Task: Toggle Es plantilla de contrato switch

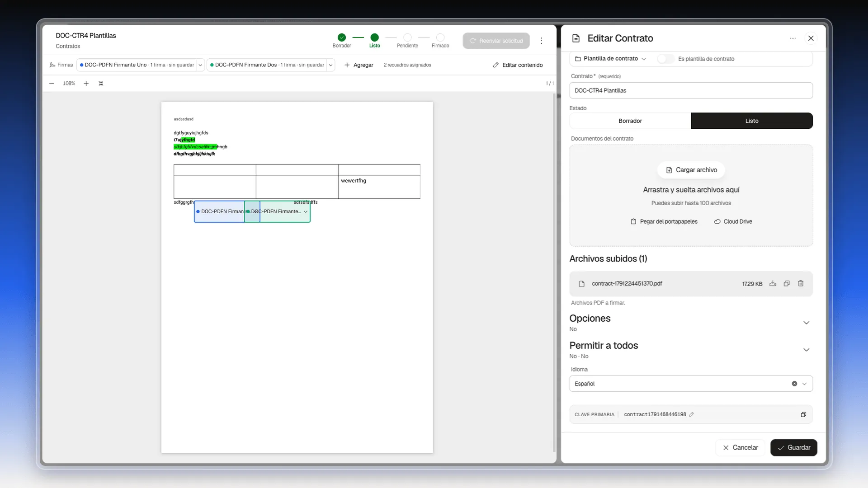Action: point(665,59)
